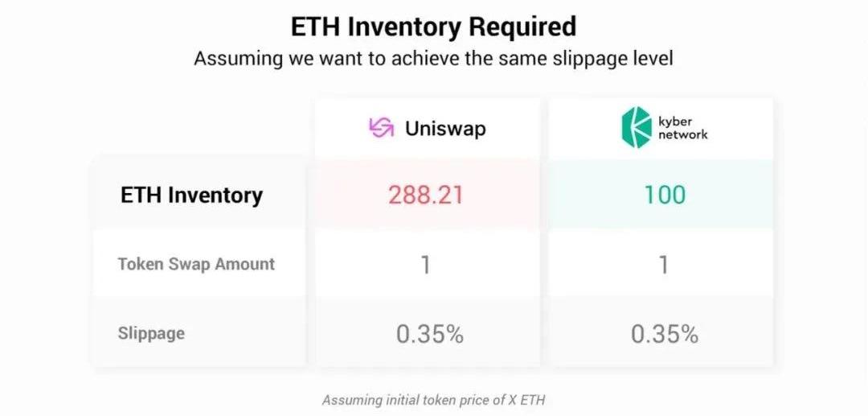This screenshot has height=416, width=868.
Task: Click the Token Swap Amount row label
Action: [196, 264]
